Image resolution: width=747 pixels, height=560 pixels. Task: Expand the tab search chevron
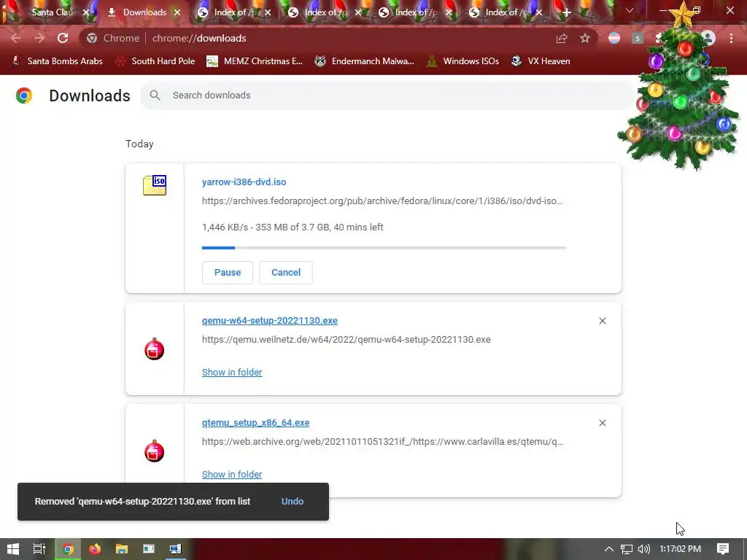point(630,10)
